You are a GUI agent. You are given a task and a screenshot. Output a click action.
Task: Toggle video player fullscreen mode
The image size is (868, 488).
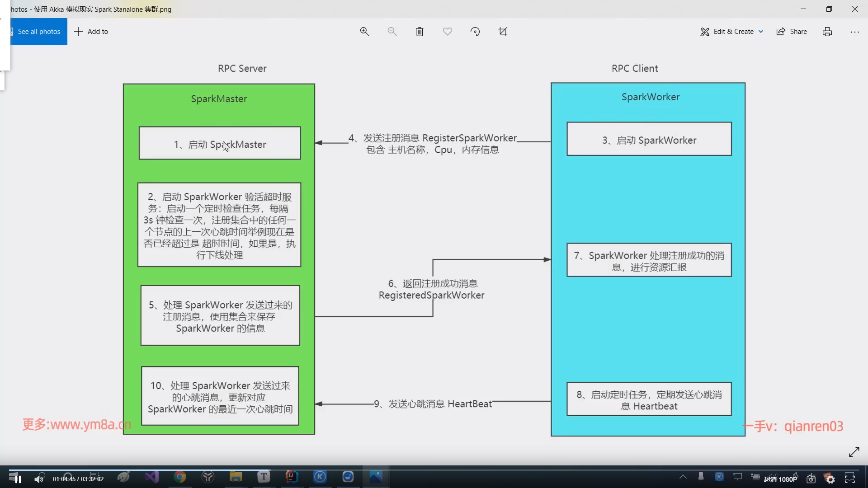850,479
